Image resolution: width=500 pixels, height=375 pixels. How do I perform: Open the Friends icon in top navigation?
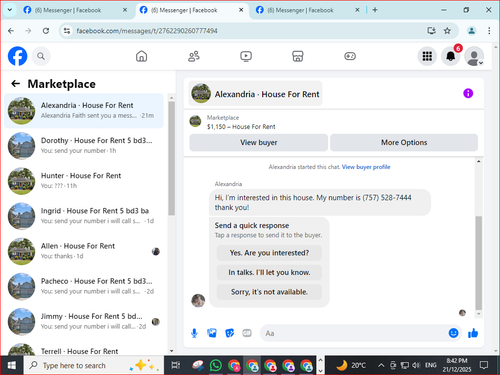(x=194, y=56)
